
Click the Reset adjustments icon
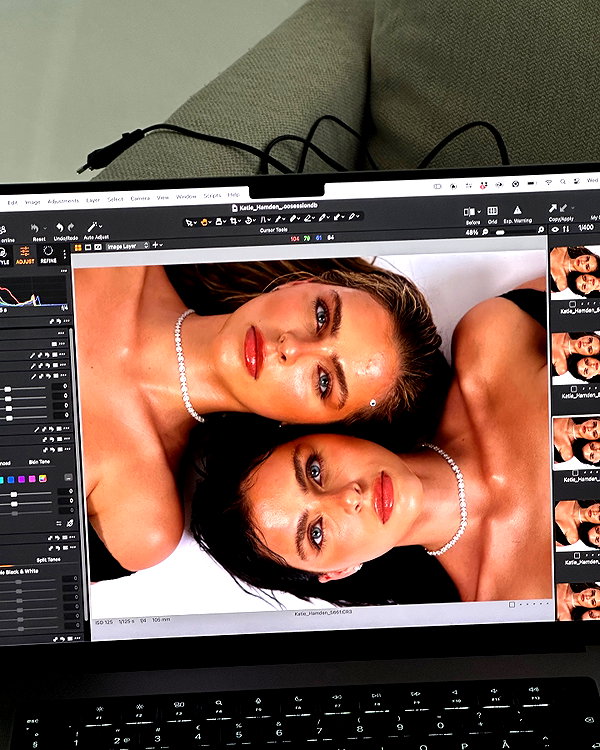[34, 228]
